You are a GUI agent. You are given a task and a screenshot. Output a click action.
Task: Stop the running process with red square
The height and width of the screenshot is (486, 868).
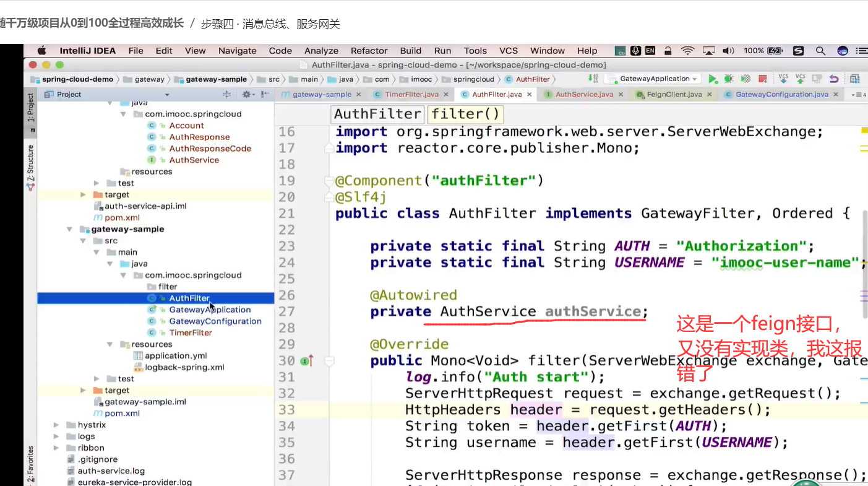click(763, 79)
